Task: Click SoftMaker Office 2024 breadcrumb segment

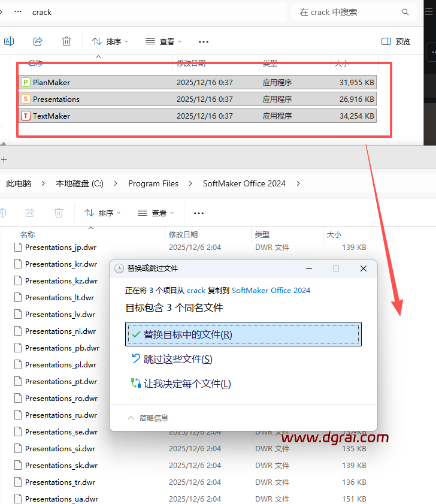Action: (244, 183)
